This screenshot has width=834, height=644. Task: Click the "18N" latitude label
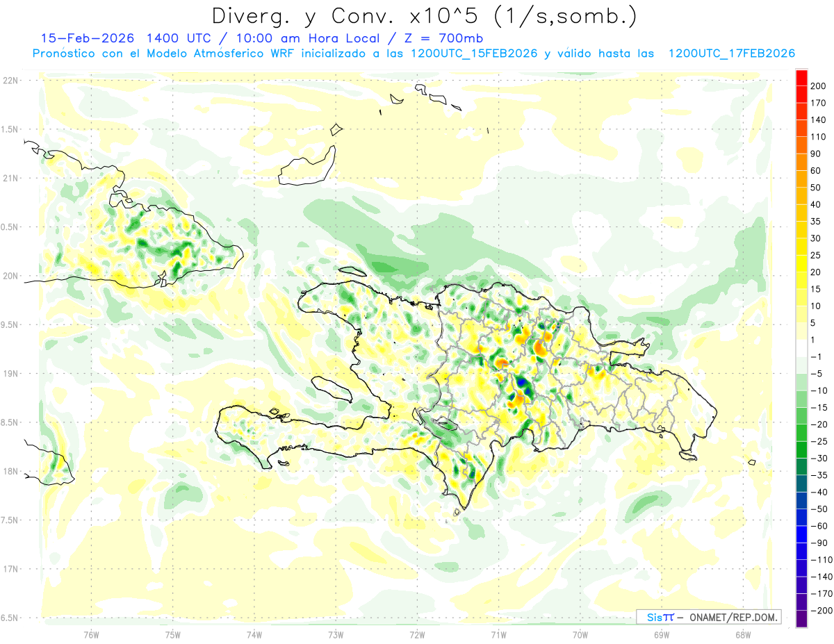[11, 471]
